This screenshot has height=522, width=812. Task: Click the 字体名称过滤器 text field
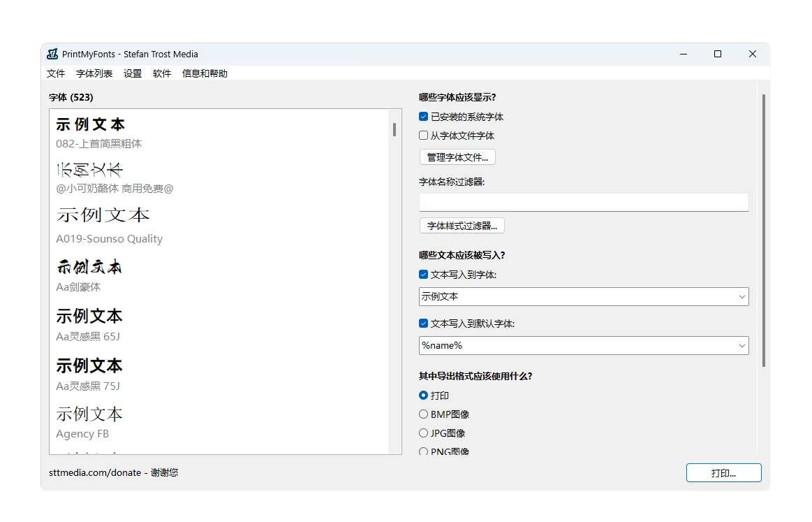[583, 203]
